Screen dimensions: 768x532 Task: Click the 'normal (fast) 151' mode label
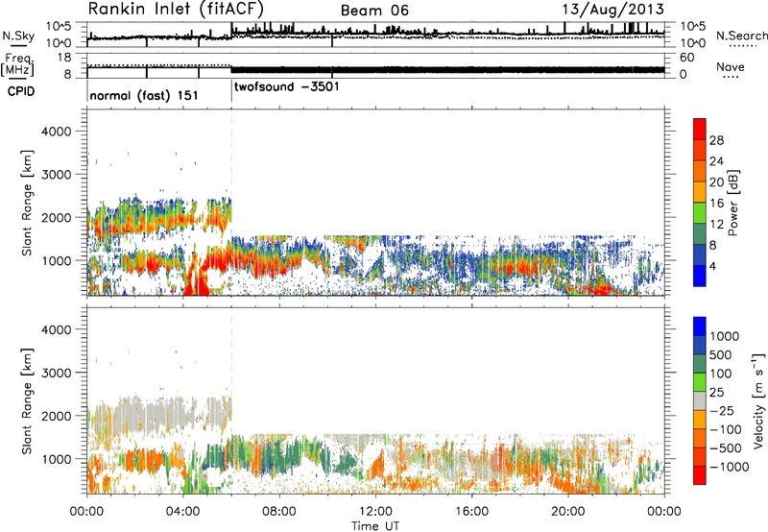pos(144,95)
